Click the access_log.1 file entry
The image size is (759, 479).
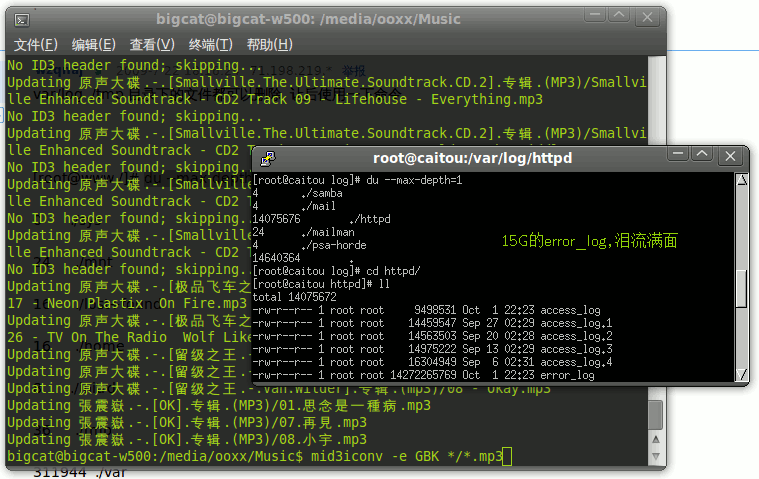coord(432,323)
